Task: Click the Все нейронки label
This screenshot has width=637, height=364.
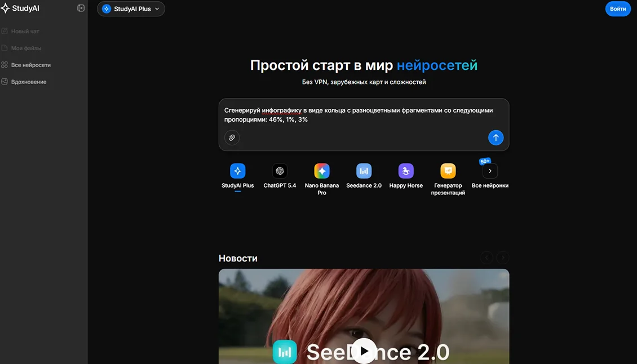Action: 490,185
